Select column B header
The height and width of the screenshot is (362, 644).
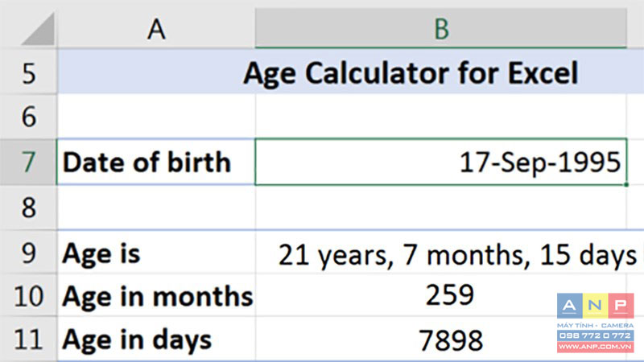[x=440, y=28]
